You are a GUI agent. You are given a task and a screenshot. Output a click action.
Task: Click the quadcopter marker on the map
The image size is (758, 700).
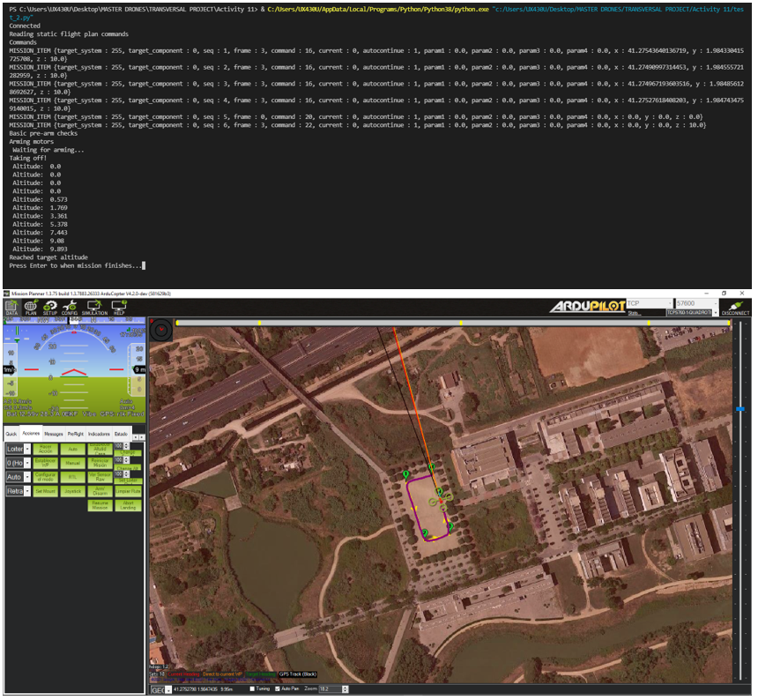(x=440, y=501)
